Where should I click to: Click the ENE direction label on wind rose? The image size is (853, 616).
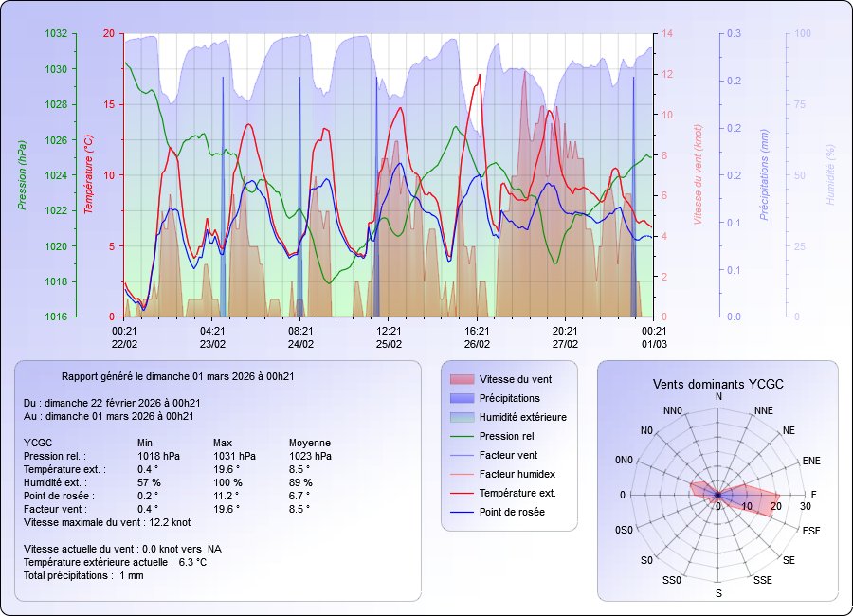(811, 461)
